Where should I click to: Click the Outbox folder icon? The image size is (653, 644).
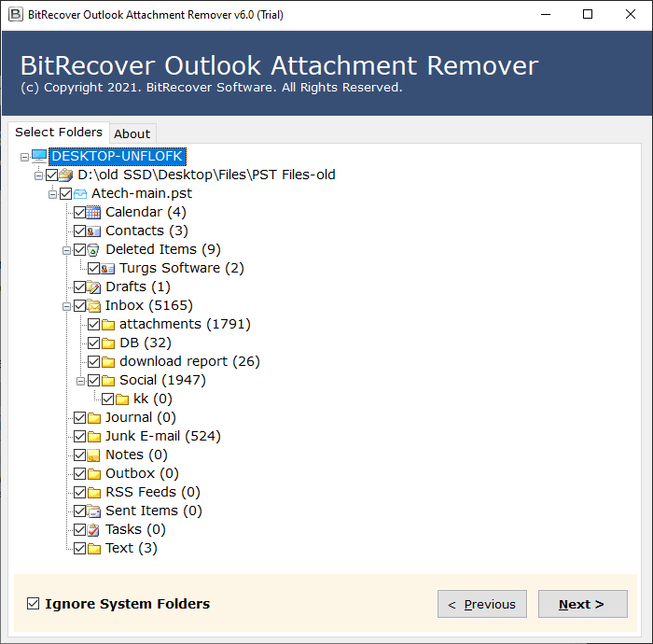click(x=94, y=474)
